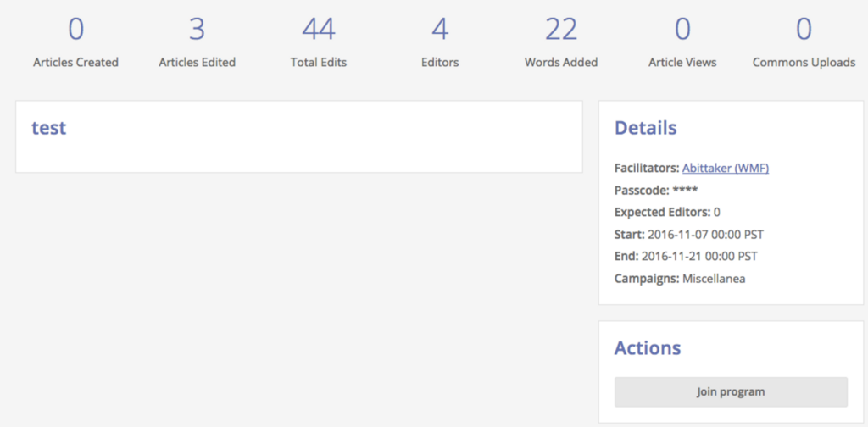Image resolution: width=868 pixels, height=427 pixels.
Task: Click the Details panel heading
Action: 645,128
